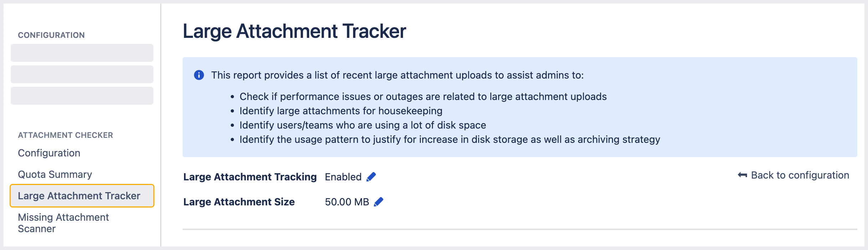This screenshot has width=868, height=250.
Task: Click the edit pencil beside Large Attachment Size
Action: [x=378, y=201]
